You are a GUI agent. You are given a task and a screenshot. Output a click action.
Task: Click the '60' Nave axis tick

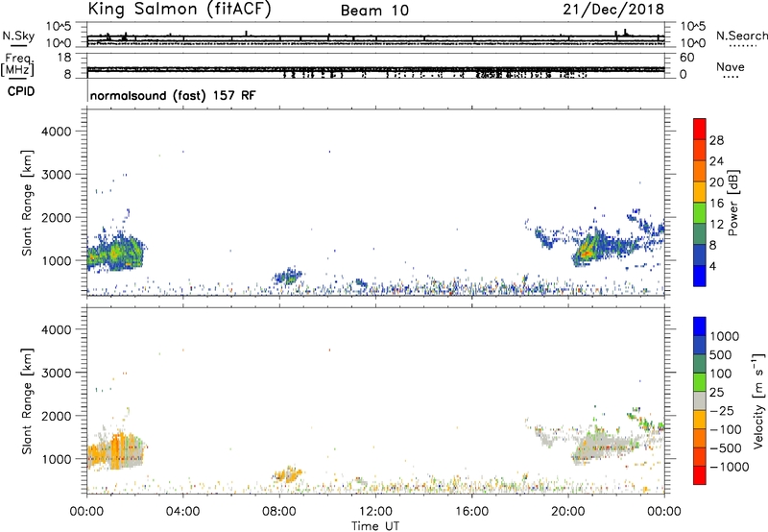(x=687, y=58)
